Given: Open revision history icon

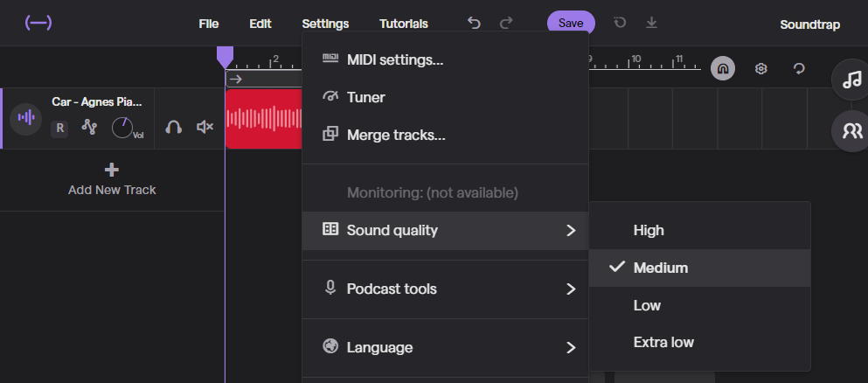Looking at the screenshot, I should point(620,23).
